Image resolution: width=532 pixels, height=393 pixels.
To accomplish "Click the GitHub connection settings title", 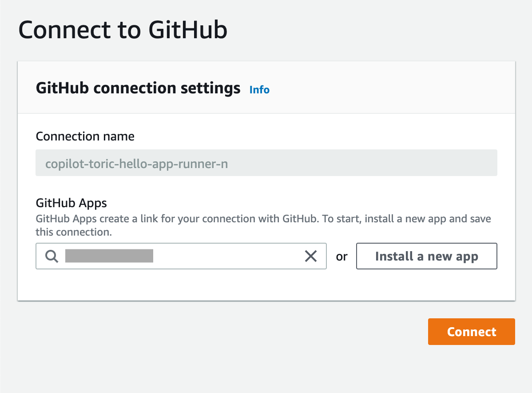I will [x=138, y=88].
